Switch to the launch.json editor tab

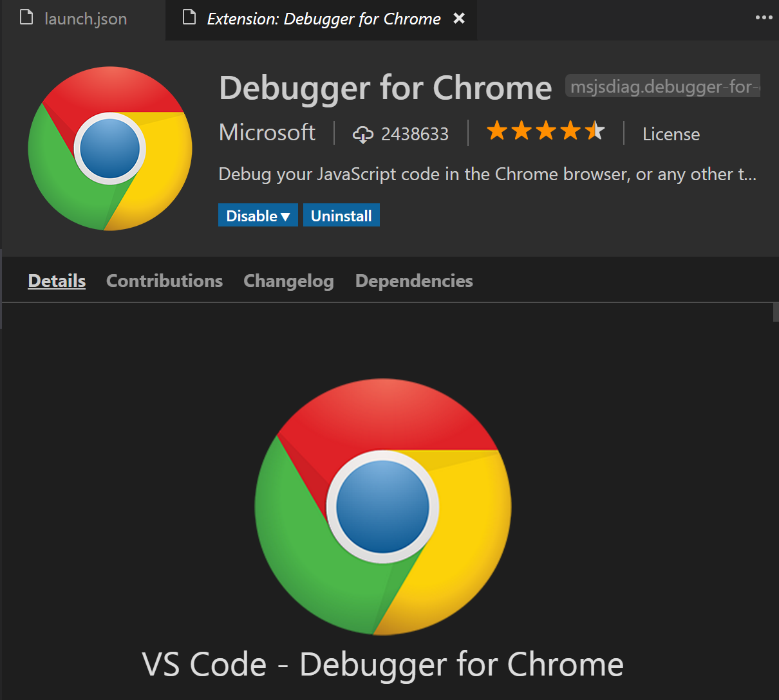[x=85, y=19]
